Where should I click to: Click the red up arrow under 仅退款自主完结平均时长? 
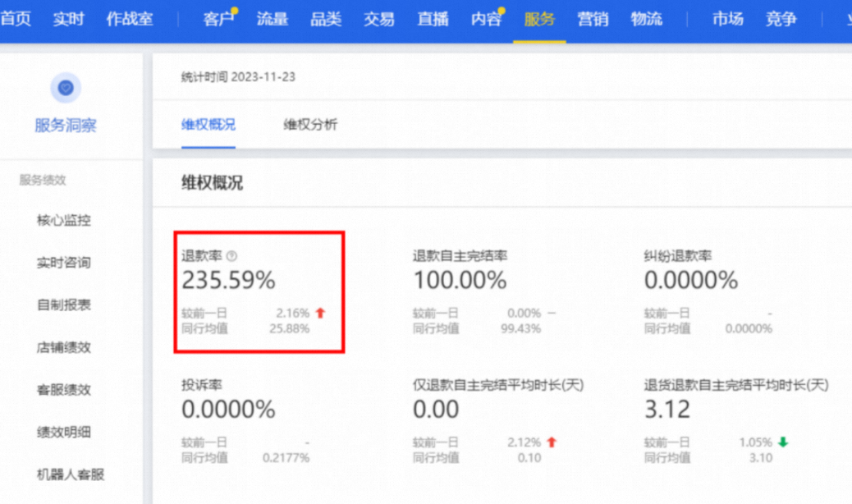pos(552,442)
